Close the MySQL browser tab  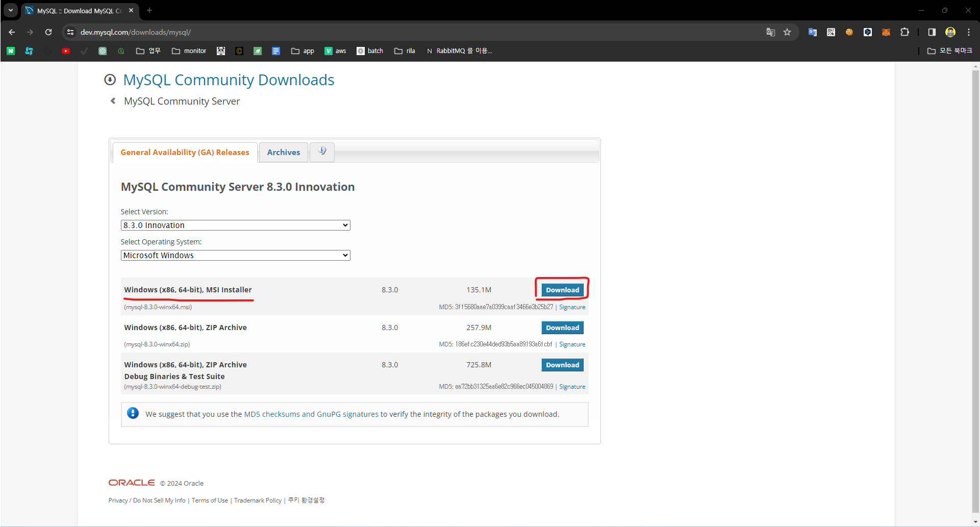click(x=131, y=10)
